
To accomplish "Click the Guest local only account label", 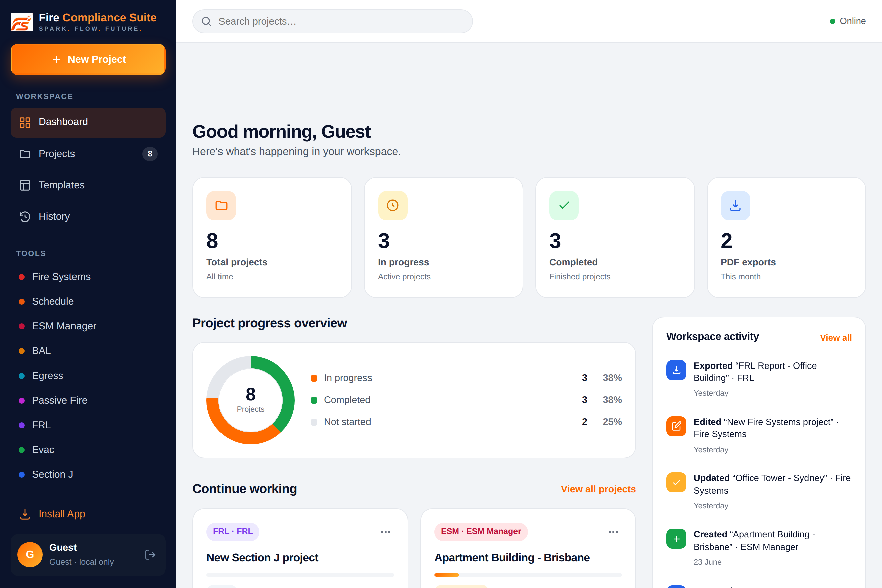I will click(82, 562).
